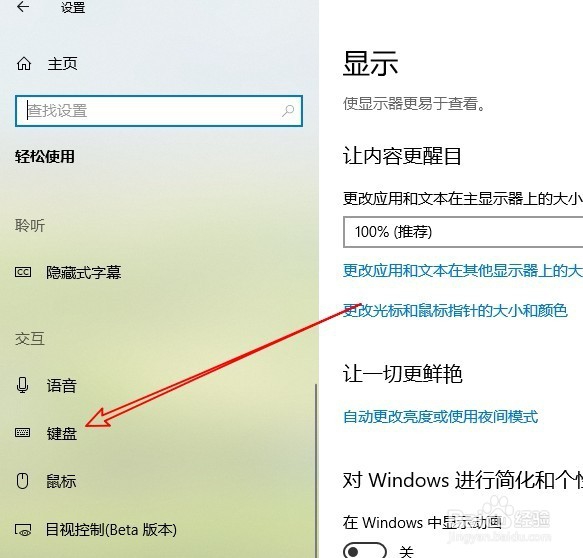Focus the 查找设置 search box
This screenshot has height=558, width=583.
pos(159,111)
